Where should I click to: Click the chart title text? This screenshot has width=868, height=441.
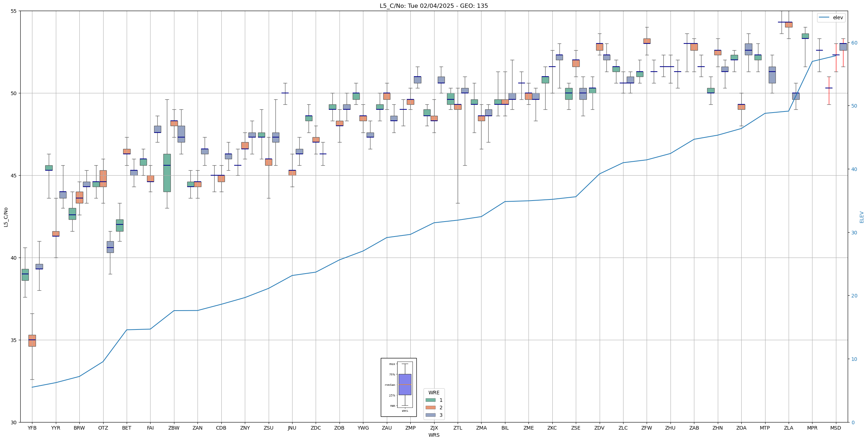[433, 6]
